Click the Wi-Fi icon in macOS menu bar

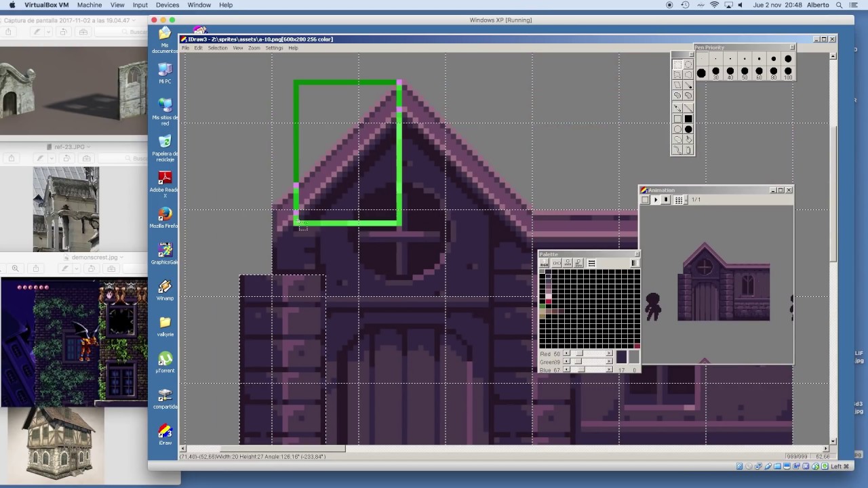714,5
